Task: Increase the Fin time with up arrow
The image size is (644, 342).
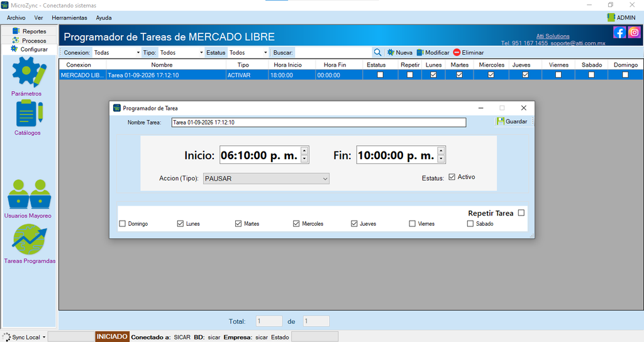Action: (441, 151)
